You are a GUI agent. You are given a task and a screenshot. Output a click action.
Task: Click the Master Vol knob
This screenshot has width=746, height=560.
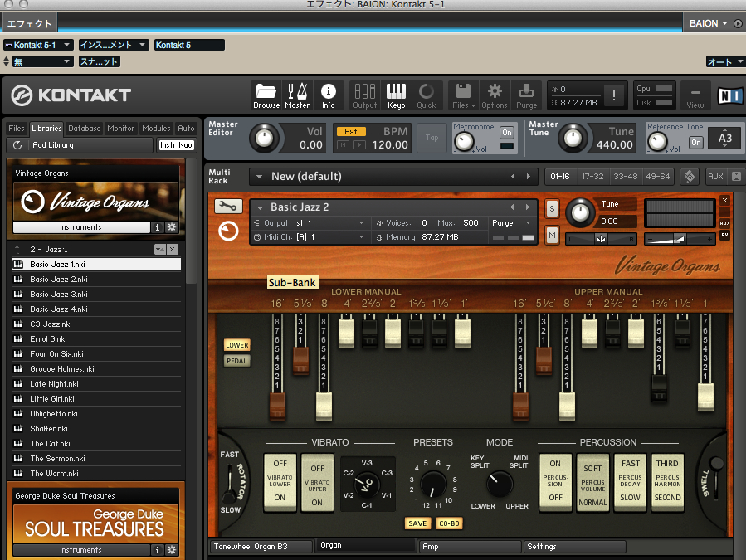(x=264, y=138)
